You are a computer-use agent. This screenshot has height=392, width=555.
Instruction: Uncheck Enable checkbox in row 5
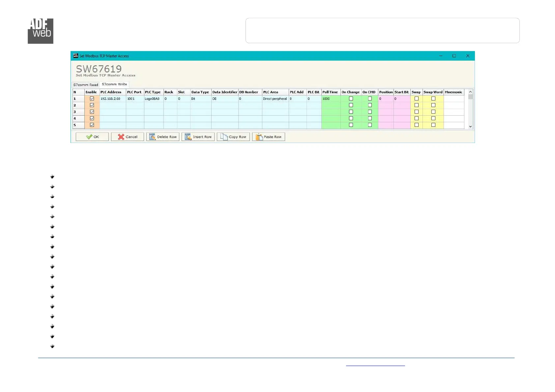pos(92,125)
